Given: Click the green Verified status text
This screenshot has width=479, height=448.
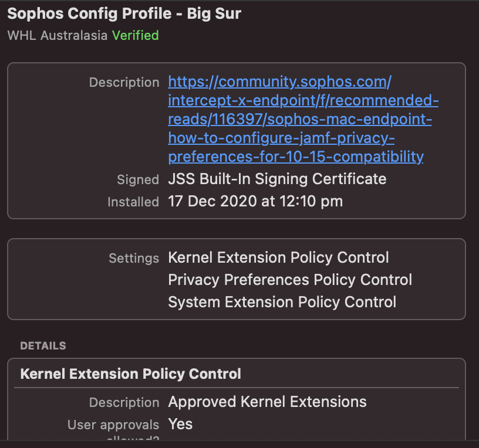Looking at the screenshot, I should 136,35.
